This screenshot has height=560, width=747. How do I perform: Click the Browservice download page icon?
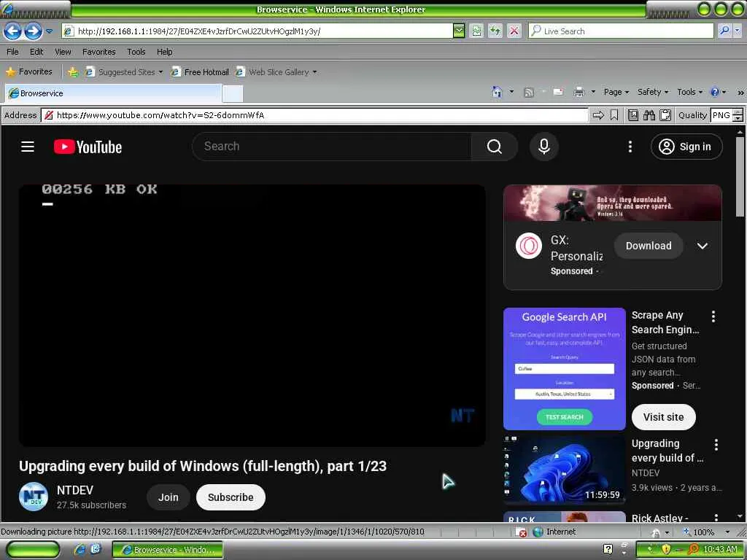[633, 115]
